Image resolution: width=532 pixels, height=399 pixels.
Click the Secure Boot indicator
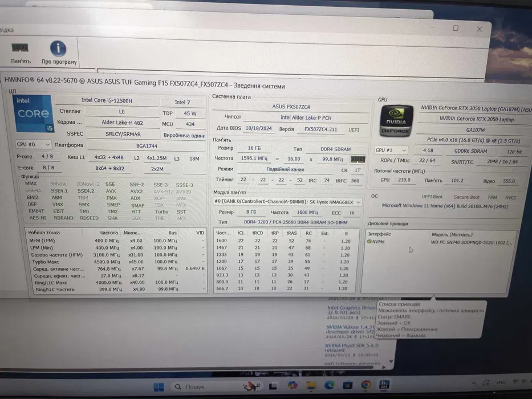pos(466,197)
